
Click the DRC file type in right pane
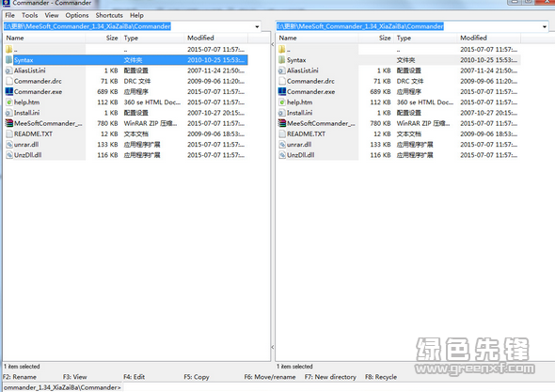410,81
